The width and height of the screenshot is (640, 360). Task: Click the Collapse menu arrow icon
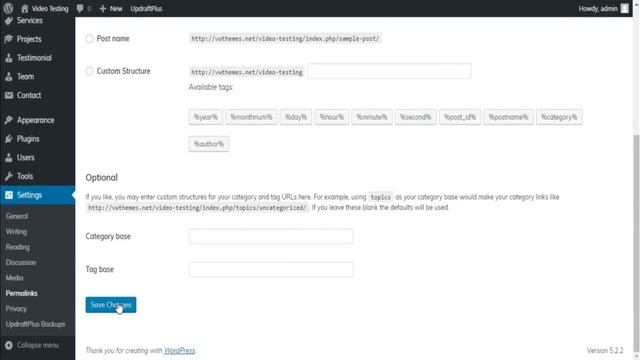point(9,345)
